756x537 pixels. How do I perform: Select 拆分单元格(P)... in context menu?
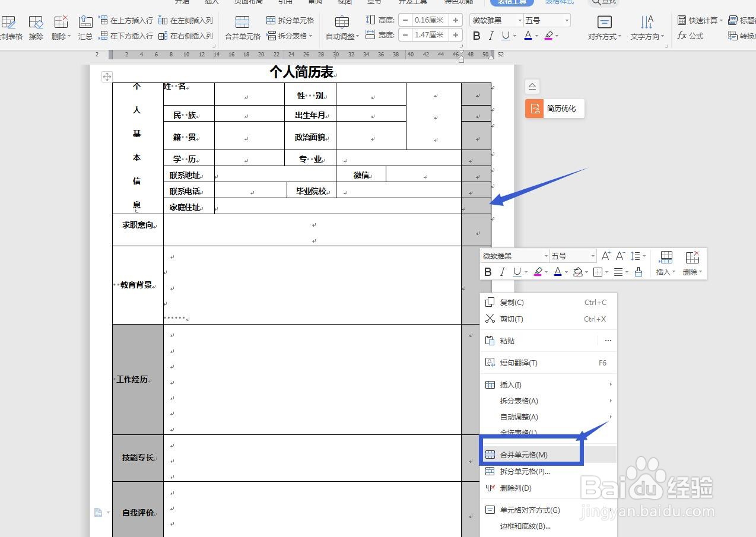pyautogui.click(x=548, y=471)
